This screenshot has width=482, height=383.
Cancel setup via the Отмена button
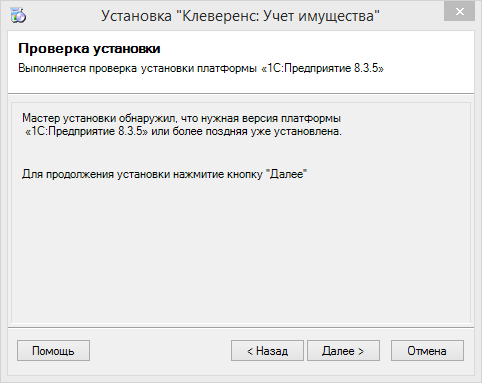click(427, 351)
